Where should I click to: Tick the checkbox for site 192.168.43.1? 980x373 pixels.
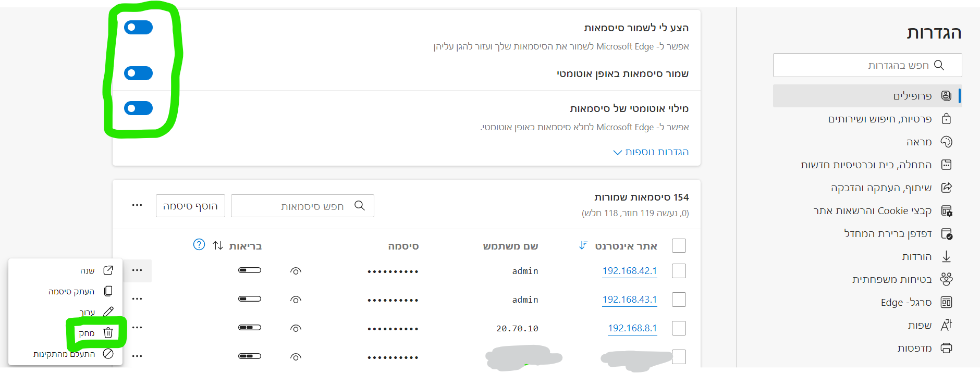coord(679,300)
